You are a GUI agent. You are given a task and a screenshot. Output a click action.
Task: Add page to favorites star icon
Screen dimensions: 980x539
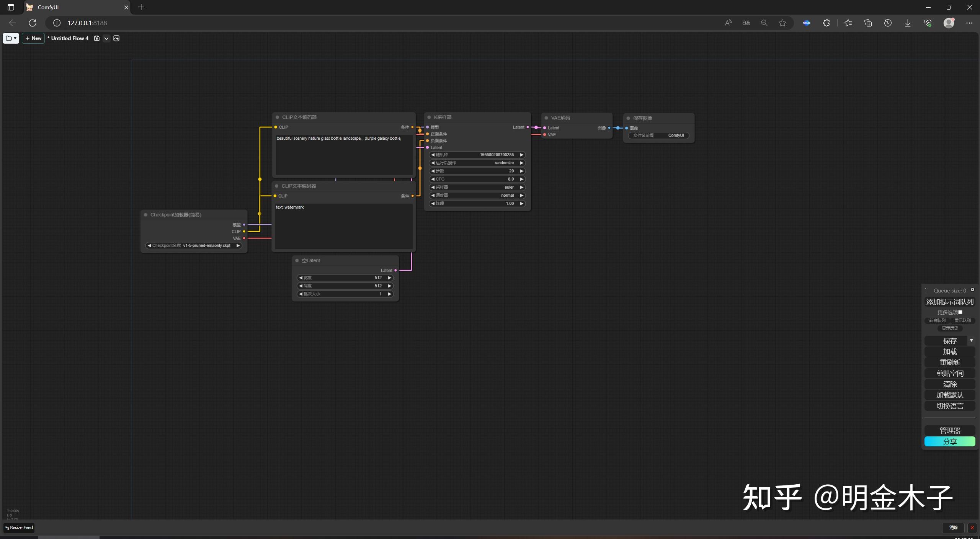[x=782, y=23]
